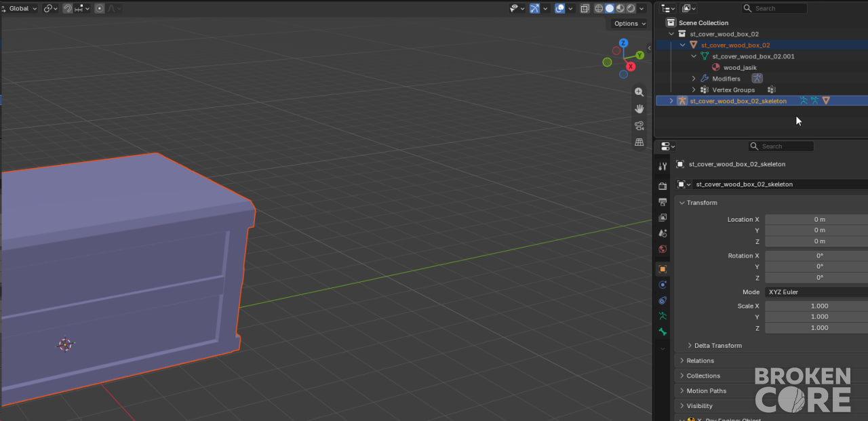Screen dimensions: 868x421
Task: Switch to solid viewport shading
Action: point(610,8)
